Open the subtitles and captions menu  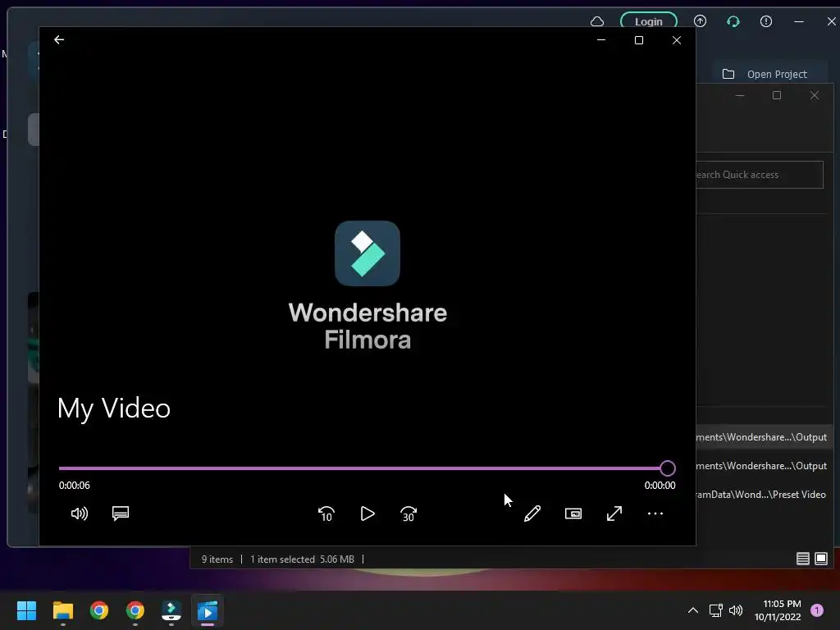pyautogui.click(x=121, y=514)
